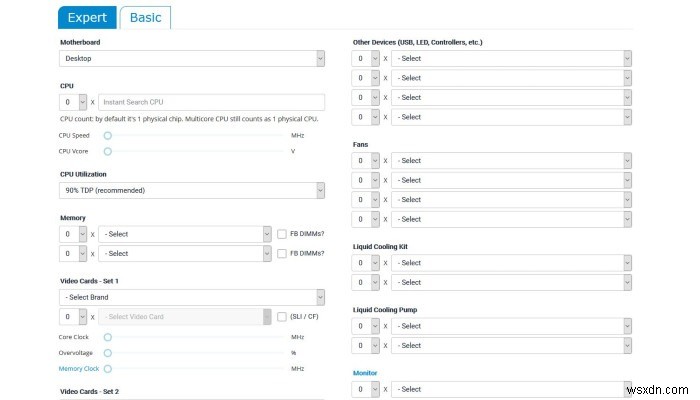This screenshot has width=700, height=400.
Task: Open the first Fans selection dropdown
Action: point(511,161)
